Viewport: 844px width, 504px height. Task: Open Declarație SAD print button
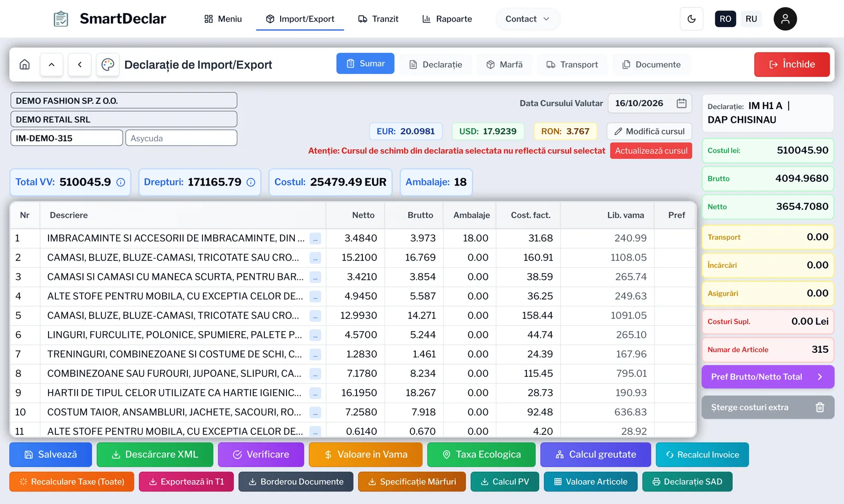point(687,482)
